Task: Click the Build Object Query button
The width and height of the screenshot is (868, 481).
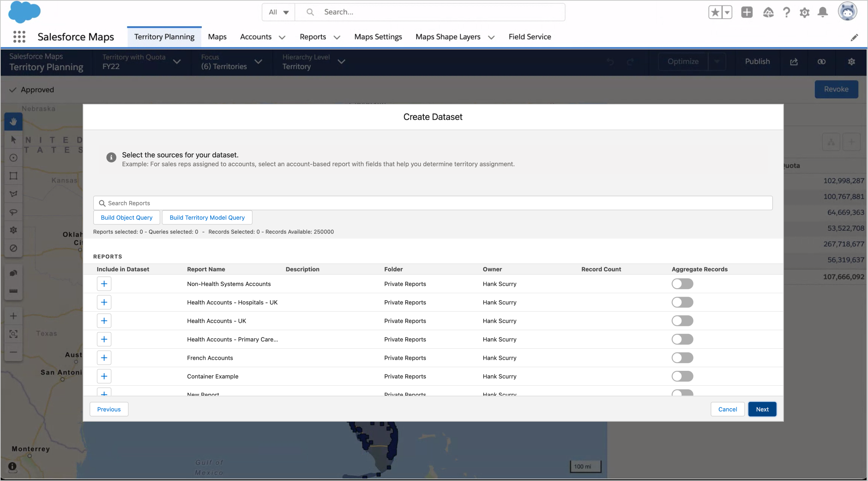Action: (127, 218)
